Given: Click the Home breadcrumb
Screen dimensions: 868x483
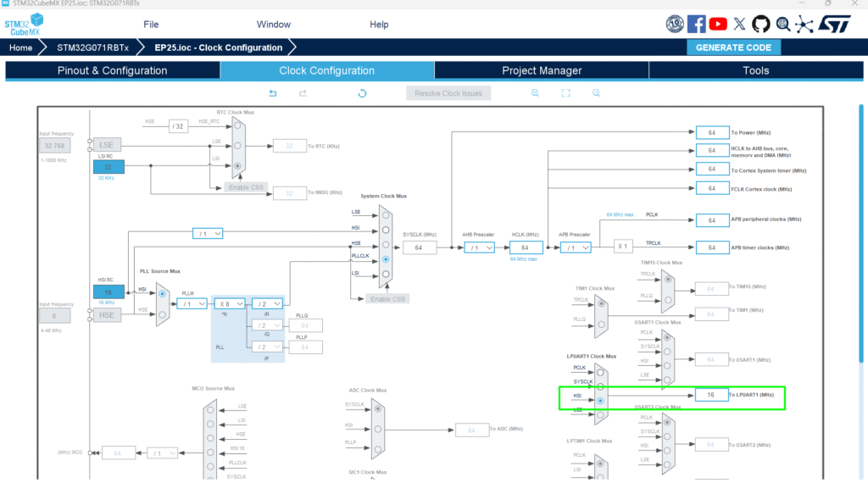Looking at the screenshot, I should [20, 47].
